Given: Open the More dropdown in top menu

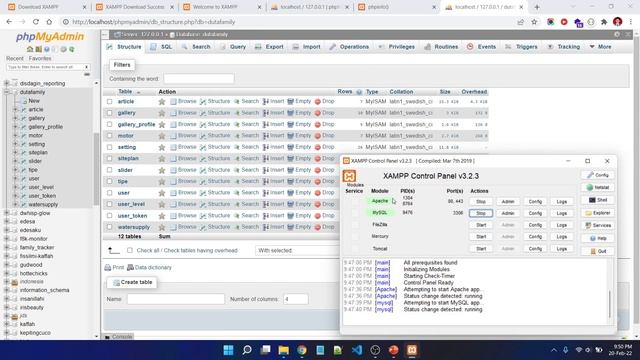Looking at the screenshot, I should point(600,47).
